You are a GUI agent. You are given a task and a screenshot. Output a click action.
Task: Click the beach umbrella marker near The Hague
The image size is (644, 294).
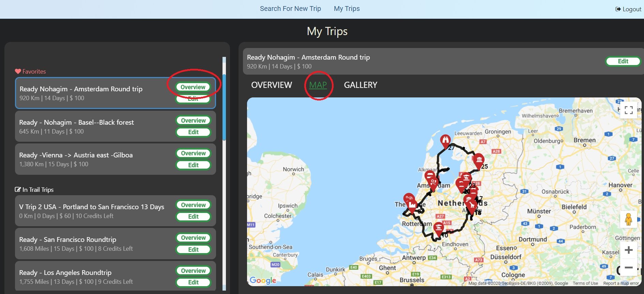408,199
